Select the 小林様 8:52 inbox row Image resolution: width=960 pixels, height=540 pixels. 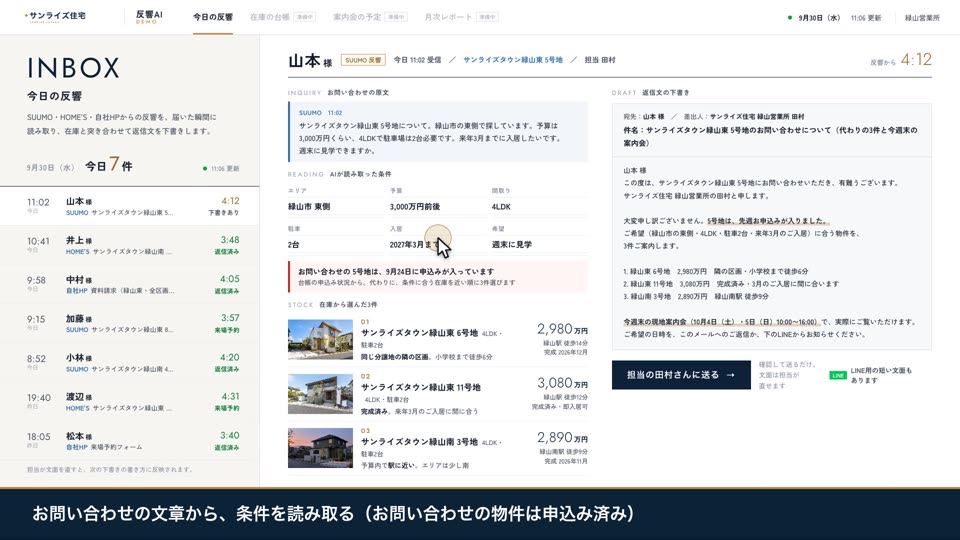pos(130,363)
